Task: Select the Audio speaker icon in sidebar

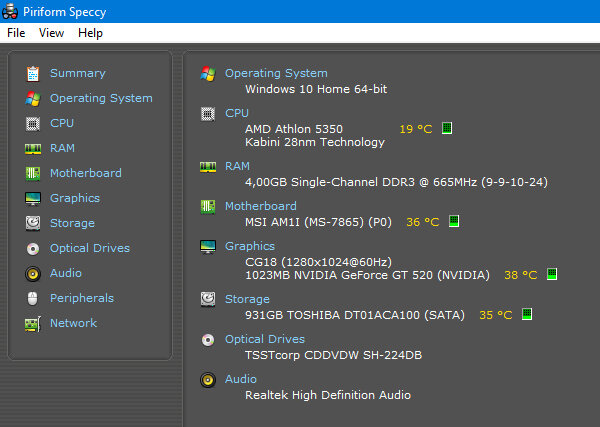Action: coord(33,274)
